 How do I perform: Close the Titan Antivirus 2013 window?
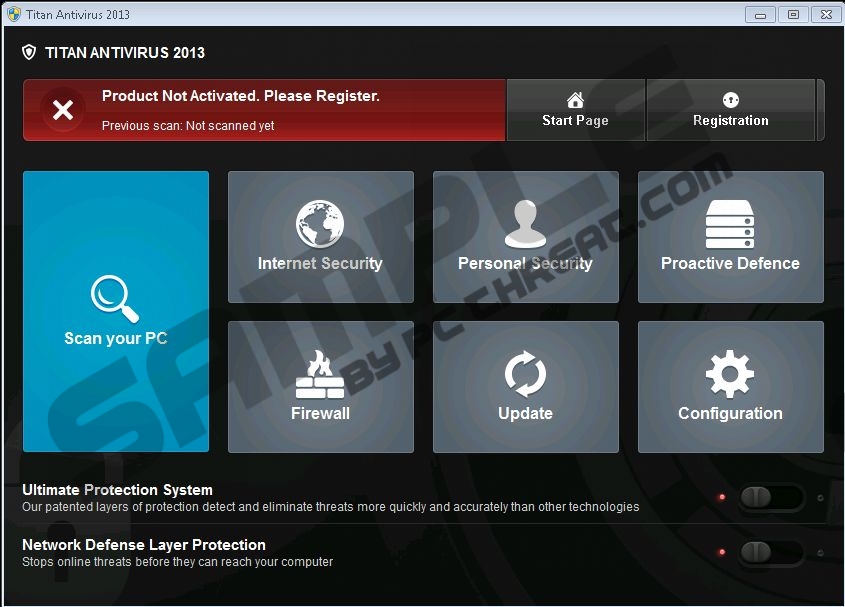click(x=826, y=15)
